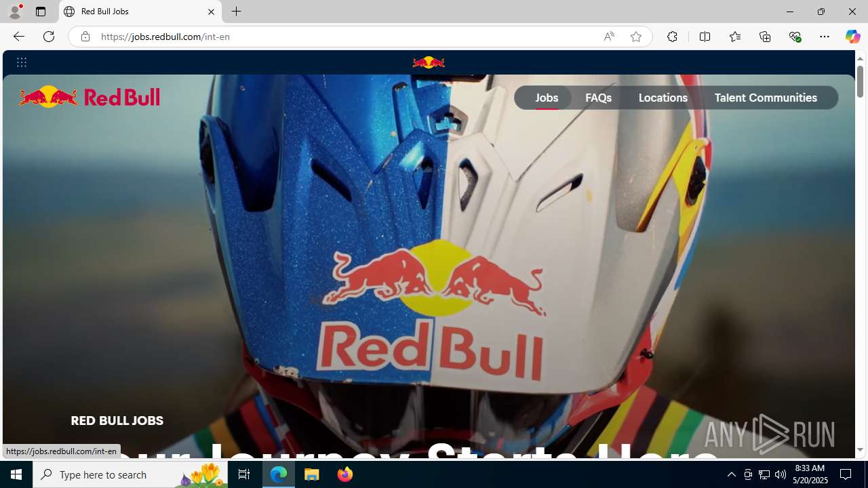The height and width of the screenshot is (488, 868).
Task: Select the Red Bull Jobs browser tab
Action: tap(140, 12)
